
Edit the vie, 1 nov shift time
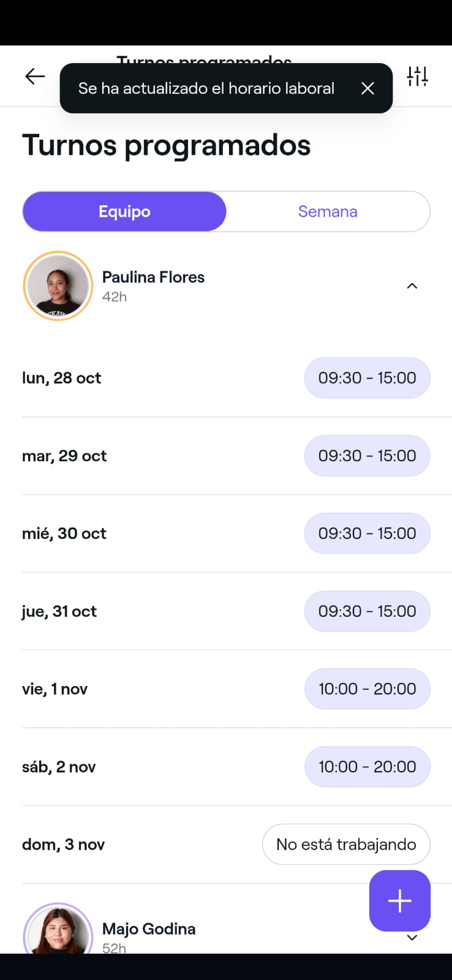pyautogui.click(x=367, y=689)
